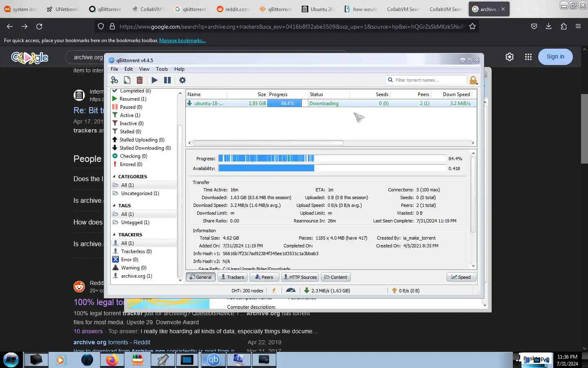Image resolution: width=588 pixels, height=368 pixels.
Task: Sort torrents by Name column header
Action: pos(206,94)
